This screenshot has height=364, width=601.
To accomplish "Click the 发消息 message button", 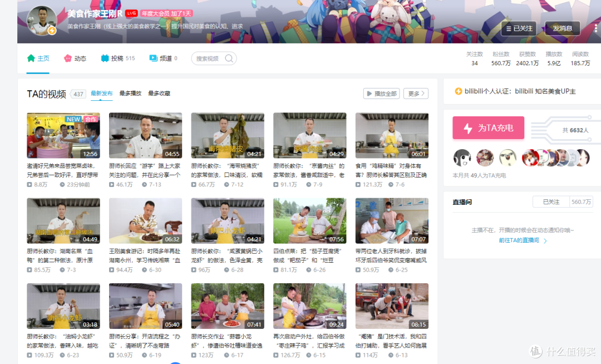I will click(562, 28).
